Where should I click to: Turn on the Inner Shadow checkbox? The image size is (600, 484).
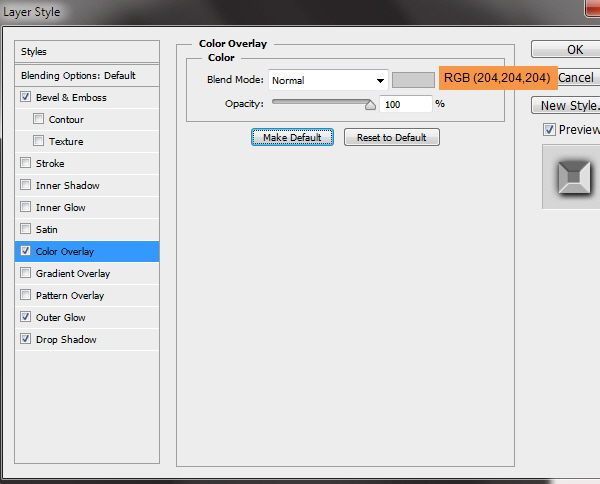(x=25, y=186)
